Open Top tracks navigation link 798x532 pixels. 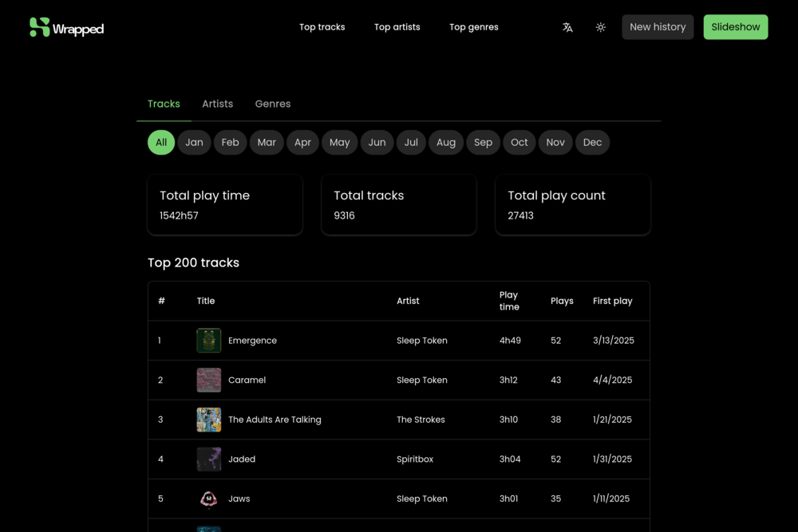pos(322,27)
